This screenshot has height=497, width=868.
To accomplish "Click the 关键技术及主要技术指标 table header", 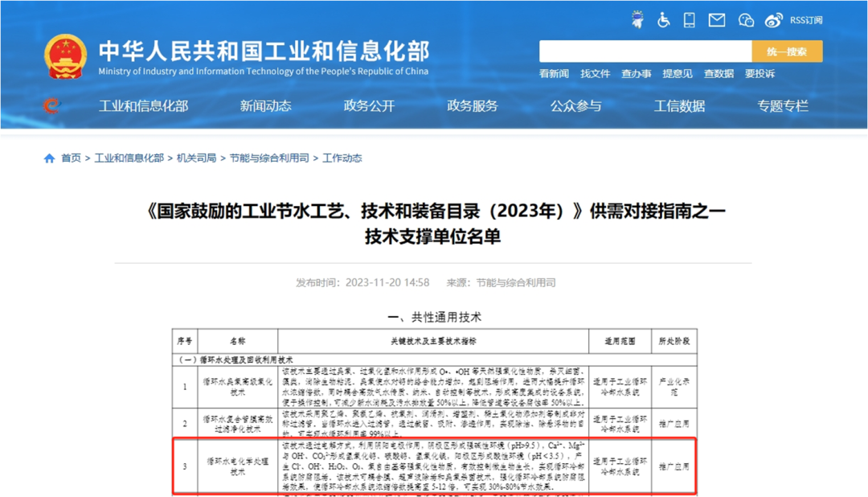I will pyautogui.click(x=433, y=341).
